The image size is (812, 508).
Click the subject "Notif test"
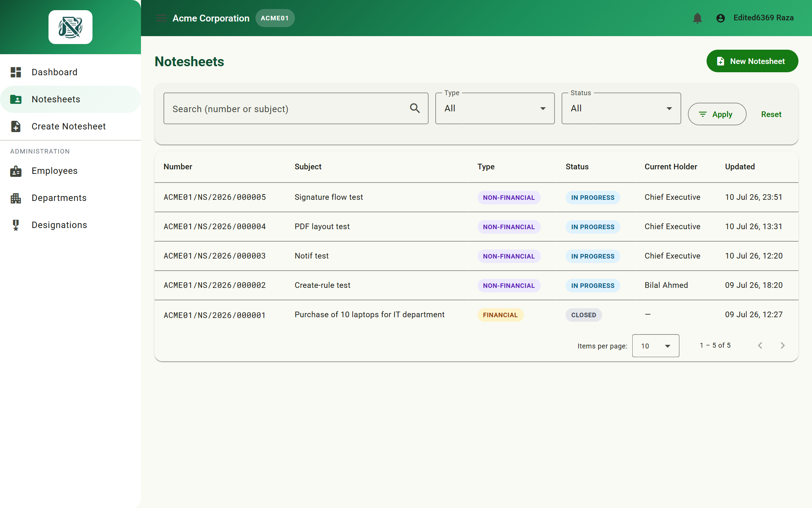click(312, 256)
